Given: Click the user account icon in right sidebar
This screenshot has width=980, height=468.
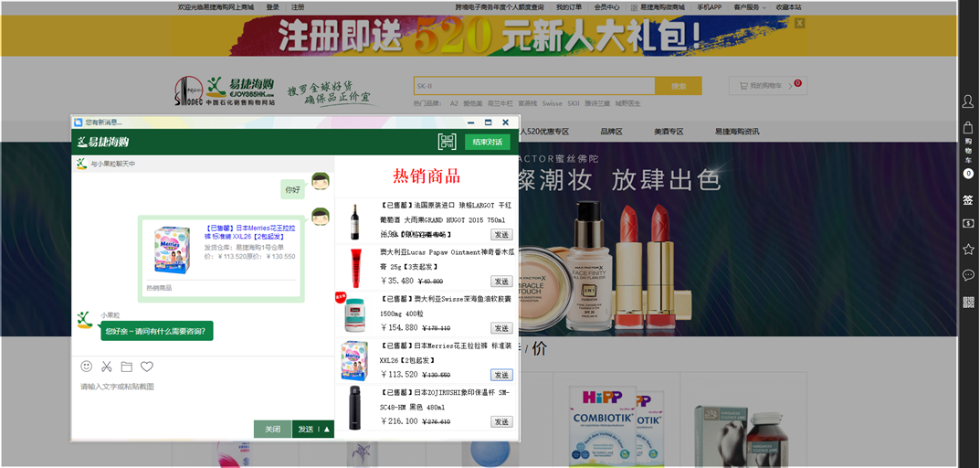Looking at the screenshot, I should 967,101.
